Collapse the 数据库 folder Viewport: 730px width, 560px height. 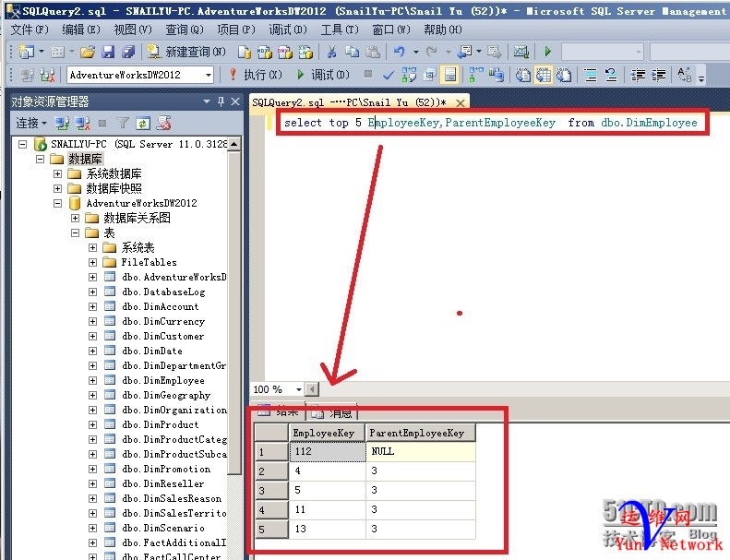[x=40, y=160]
